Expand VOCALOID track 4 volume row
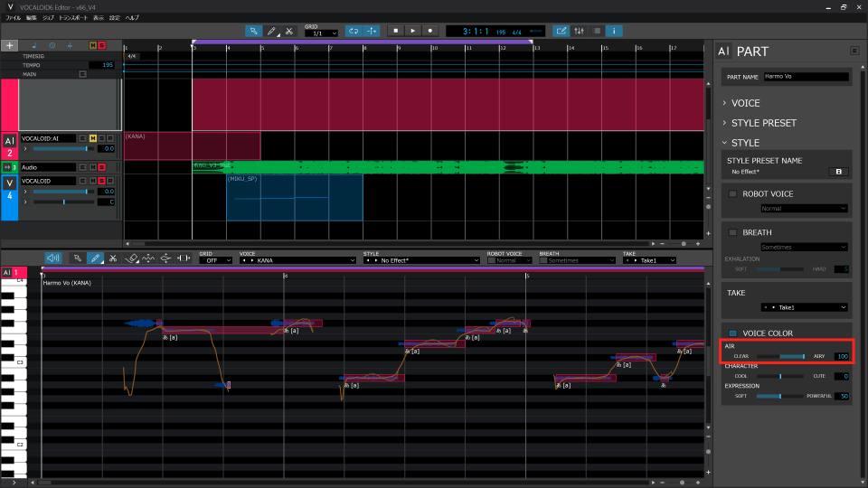 tap(25, 192)
